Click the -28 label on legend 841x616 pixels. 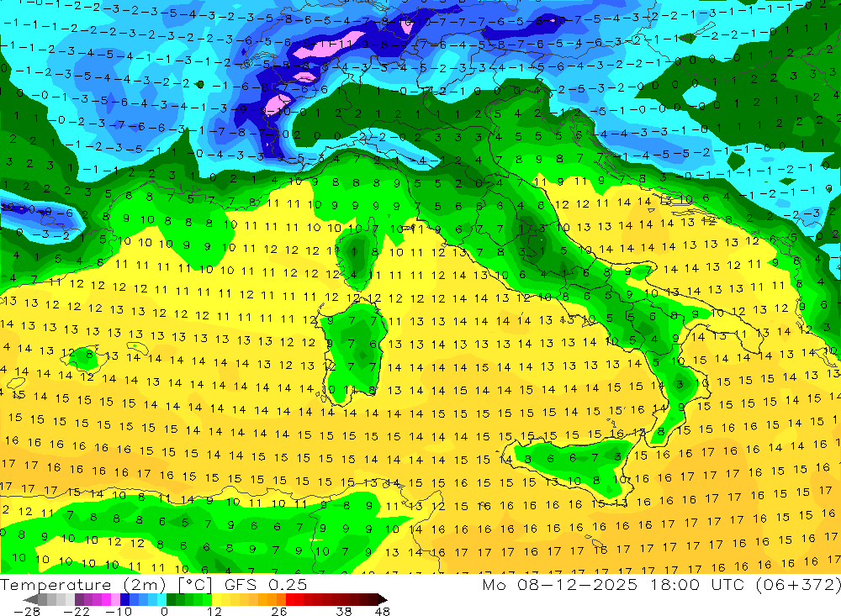27,612
